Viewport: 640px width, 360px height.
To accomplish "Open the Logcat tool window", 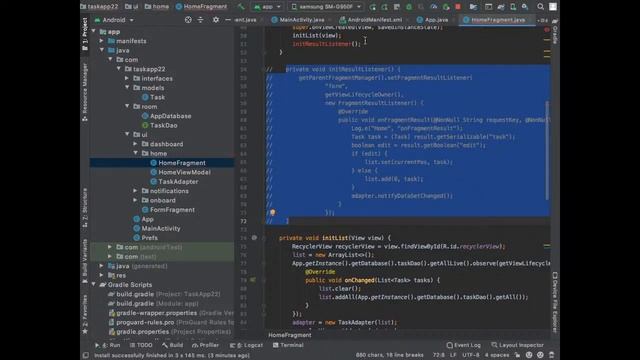I will click(x=246, y=345).
